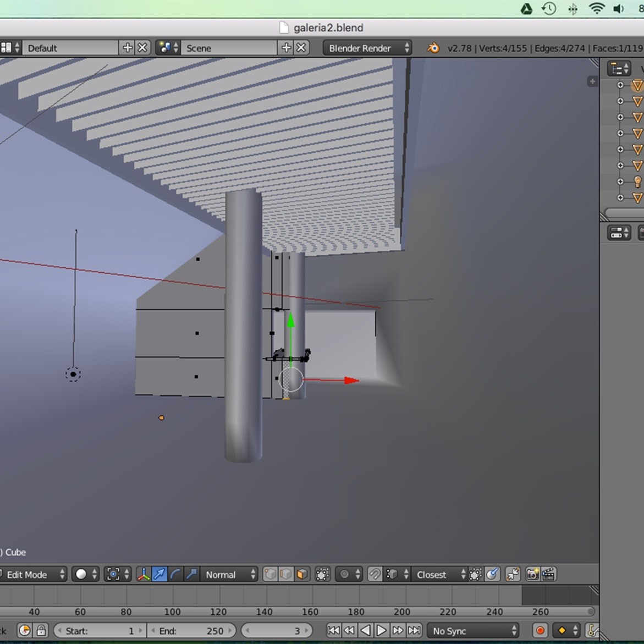Click the OpenGL render animation clapper icon
This screenshot has height=644, width=644.
pos(548,575)
